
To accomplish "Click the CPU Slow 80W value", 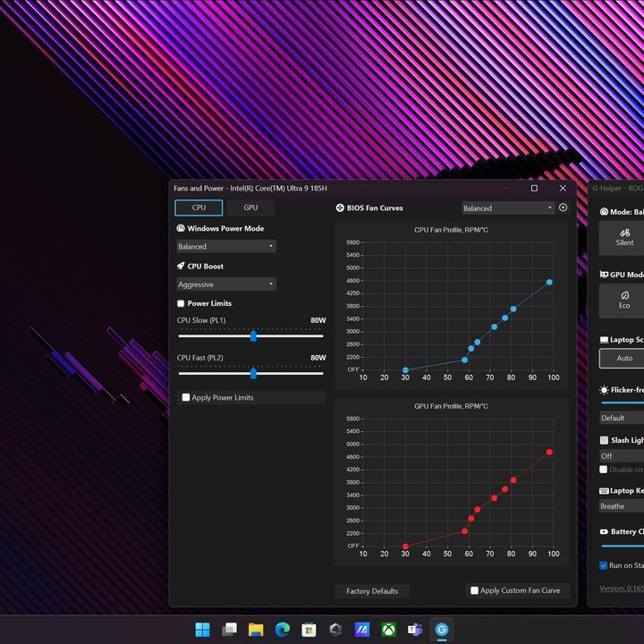I will pos(318,320).
